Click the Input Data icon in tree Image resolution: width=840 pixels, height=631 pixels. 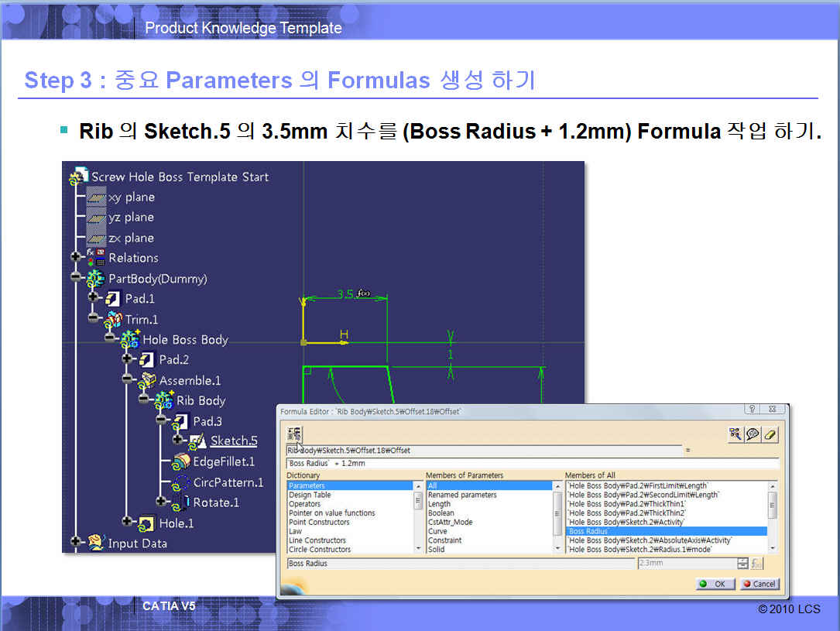(x=96, y=544)
